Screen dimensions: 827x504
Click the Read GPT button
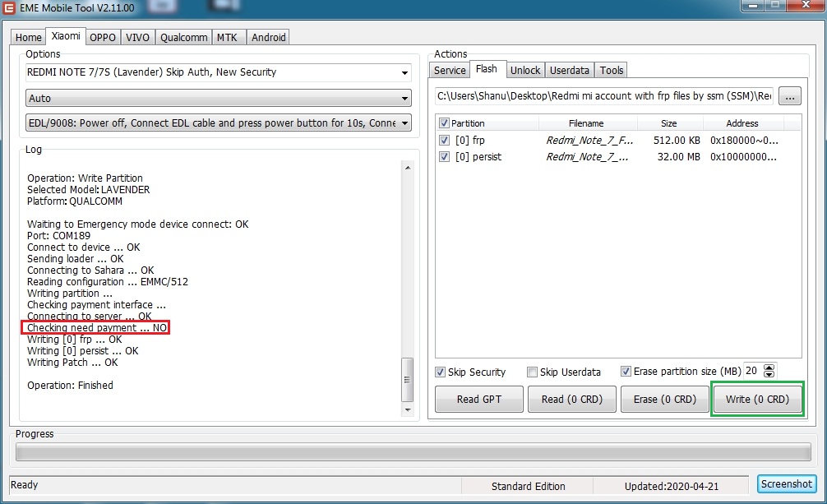[x=479, y=400]
